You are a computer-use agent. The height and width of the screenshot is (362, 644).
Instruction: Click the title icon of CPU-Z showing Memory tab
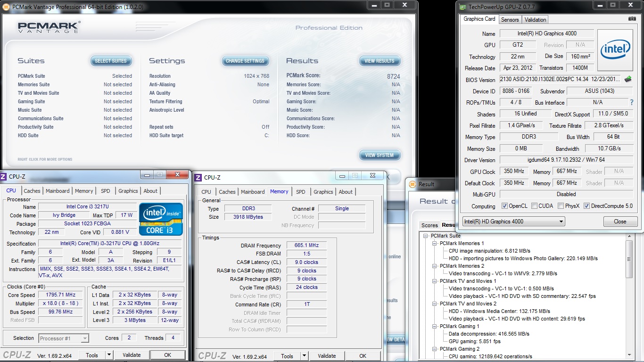pyautogui.click(x=199, y=177)
